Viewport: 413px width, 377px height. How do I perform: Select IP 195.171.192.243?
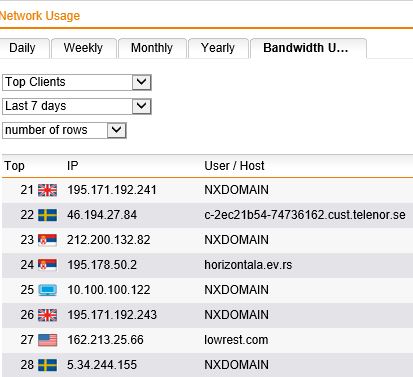(x=112, y=315)
